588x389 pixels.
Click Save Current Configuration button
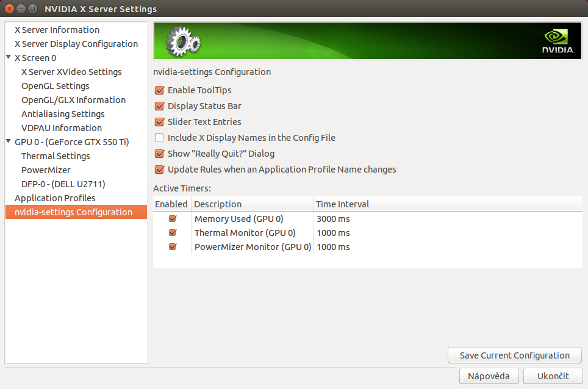point(515,355)
